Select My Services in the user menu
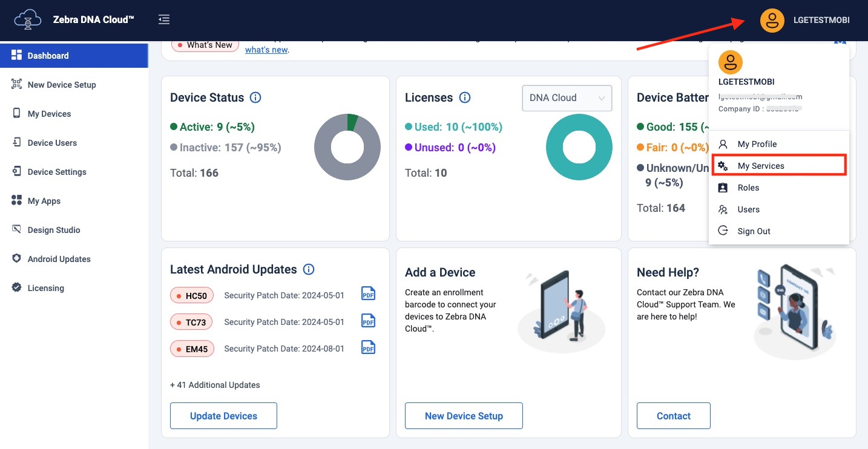Screen dimensions: 868x449 tap(760, 166)
